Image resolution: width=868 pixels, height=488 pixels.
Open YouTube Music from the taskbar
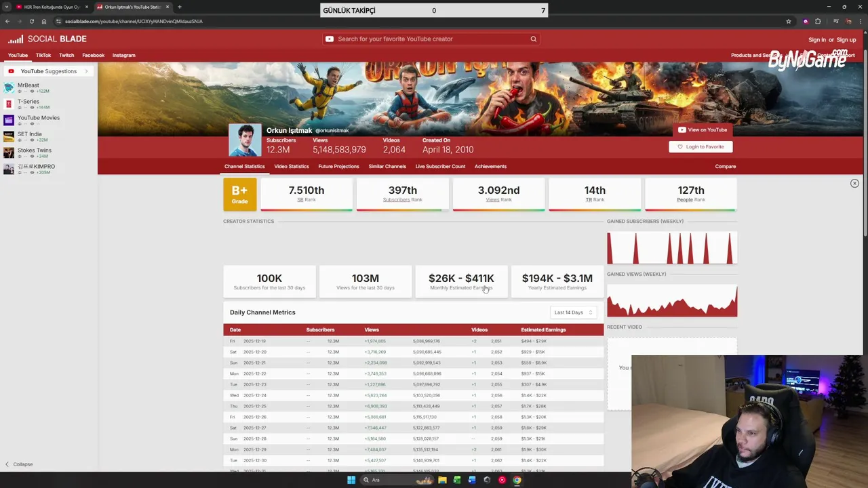(x=502, y=480)
